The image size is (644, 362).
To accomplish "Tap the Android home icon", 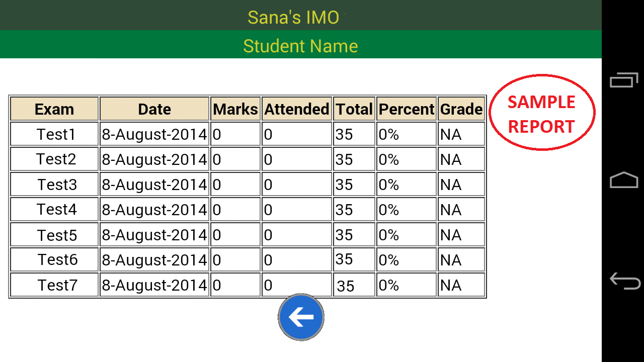I will (624, 181).
